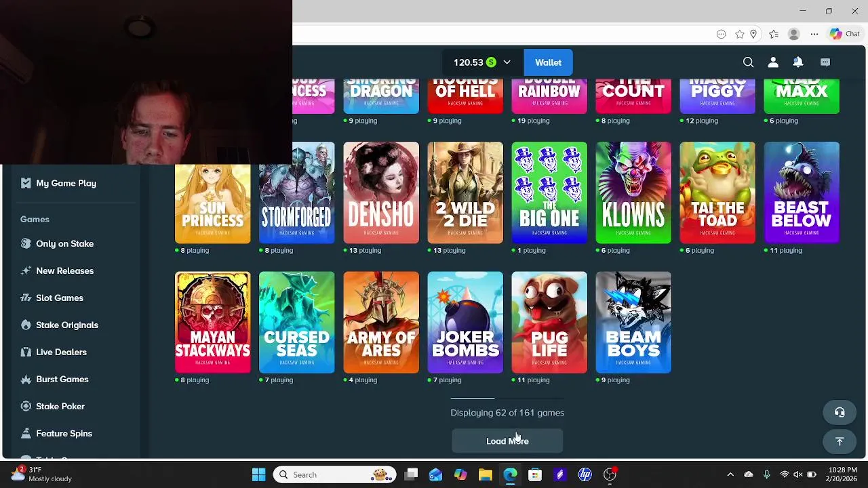Open the notifications bell icon

[798, 62]
